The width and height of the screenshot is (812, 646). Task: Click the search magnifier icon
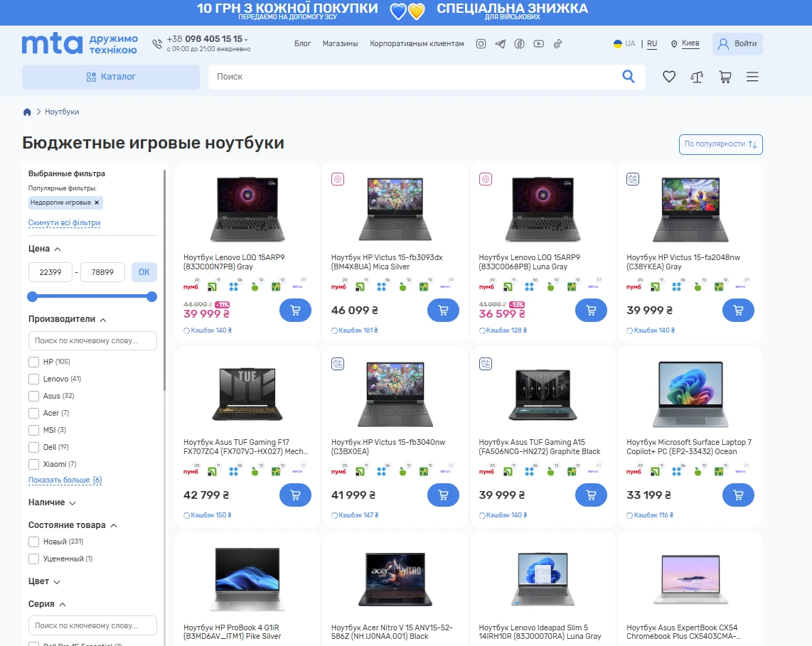point(628,77)
